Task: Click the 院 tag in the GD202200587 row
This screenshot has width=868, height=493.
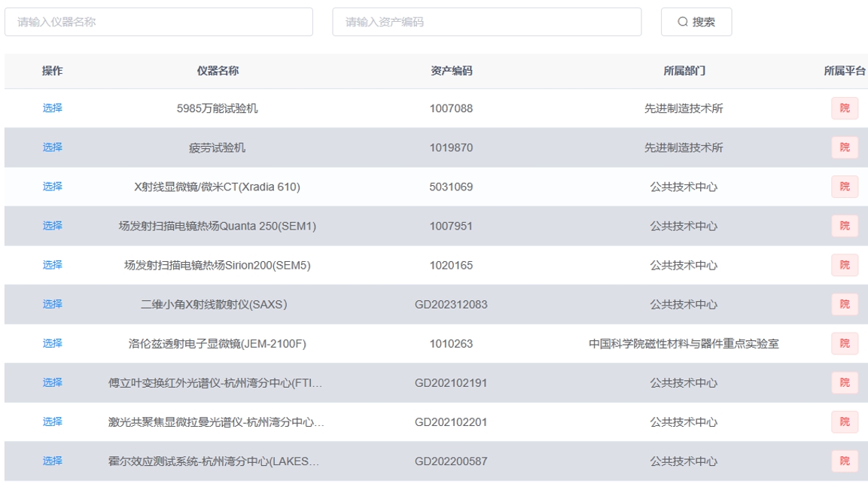Action: [x=845, y=461]
